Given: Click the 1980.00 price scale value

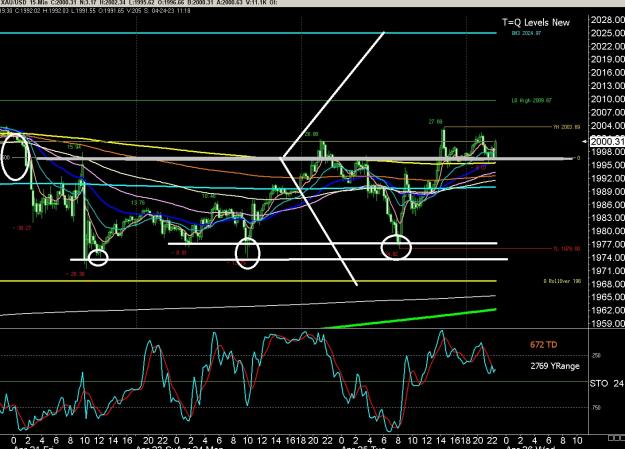Looking at the screenshot, I should tap(607, 231).
